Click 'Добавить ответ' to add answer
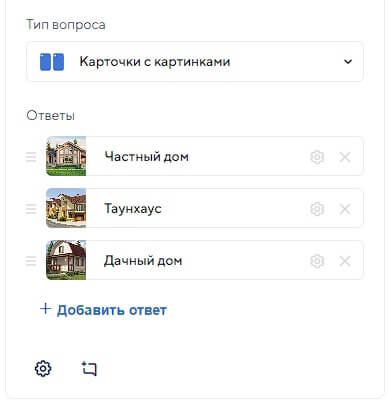 [103, 310]
